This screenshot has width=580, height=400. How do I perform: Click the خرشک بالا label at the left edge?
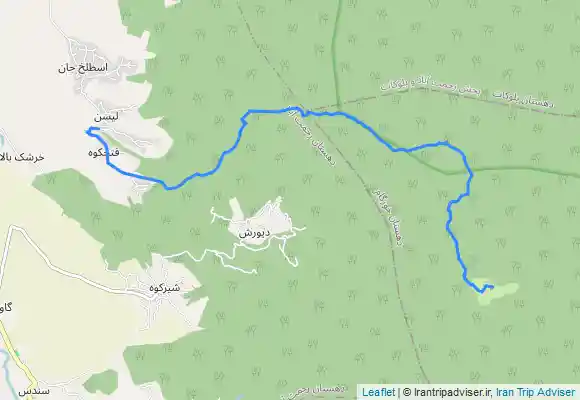22,157
